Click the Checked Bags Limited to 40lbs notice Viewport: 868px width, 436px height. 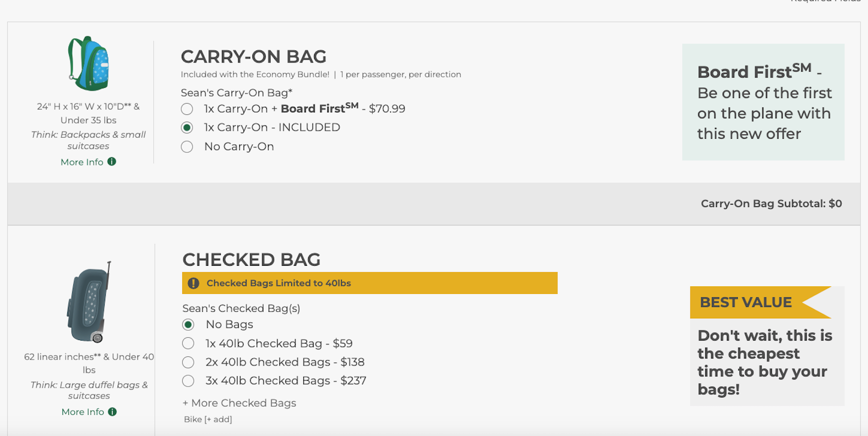coord(278,283)
